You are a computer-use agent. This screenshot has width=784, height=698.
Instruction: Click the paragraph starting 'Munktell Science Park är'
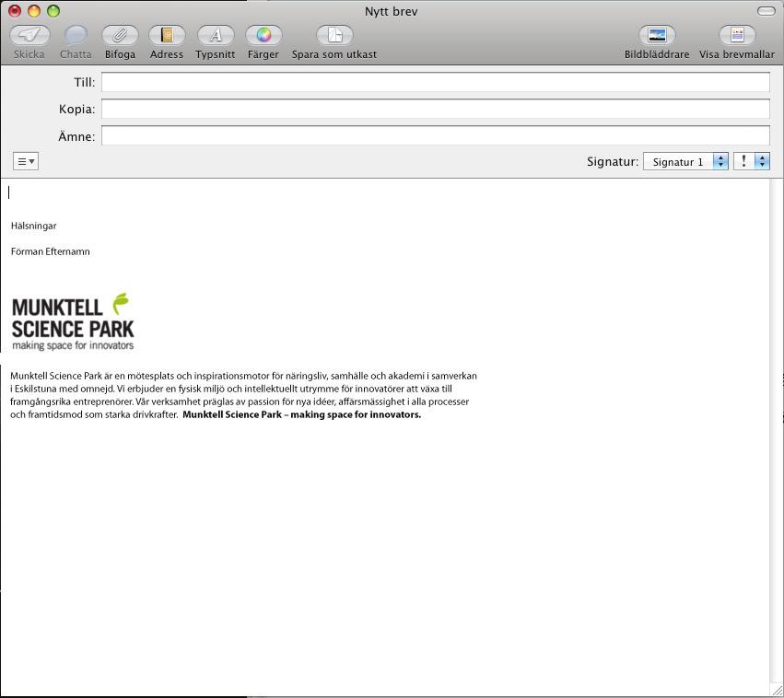pos(243,395)
